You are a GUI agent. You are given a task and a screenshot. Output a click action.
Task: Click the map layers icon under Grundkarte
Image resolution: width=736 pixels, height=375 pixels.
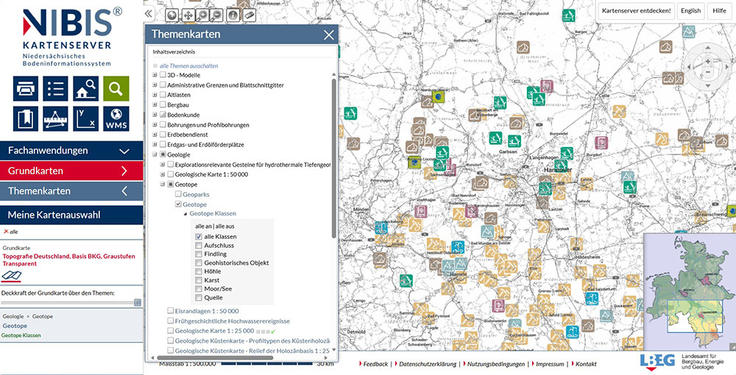[x=11, y=276]
